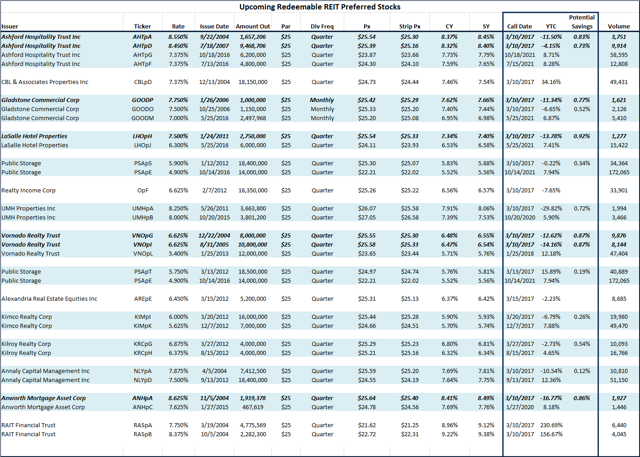
Task: Click ticker cell 'KIMpK'
Action: pos(142,326)
